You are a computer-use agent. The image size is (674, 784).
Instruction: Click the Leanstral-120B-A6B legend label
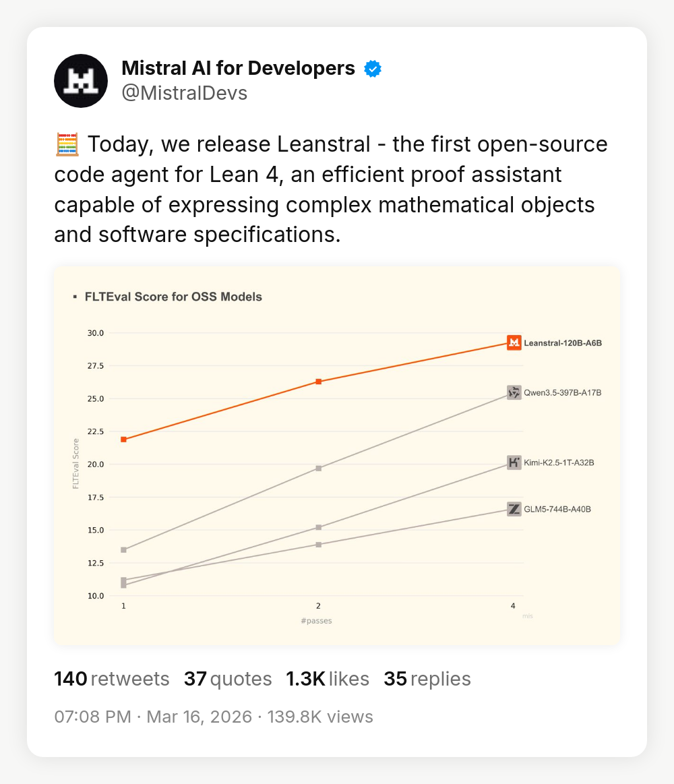[x=562, y=343]
